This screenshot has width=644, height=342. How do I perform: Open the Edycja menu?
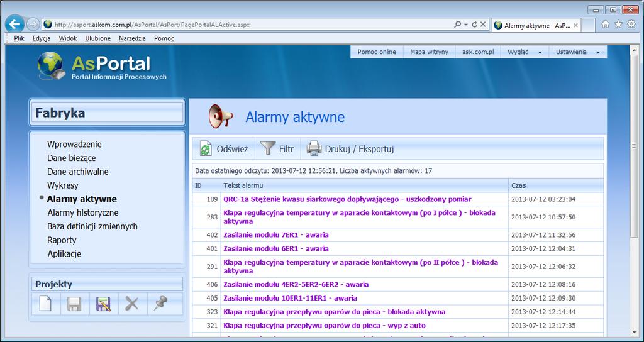42,38
